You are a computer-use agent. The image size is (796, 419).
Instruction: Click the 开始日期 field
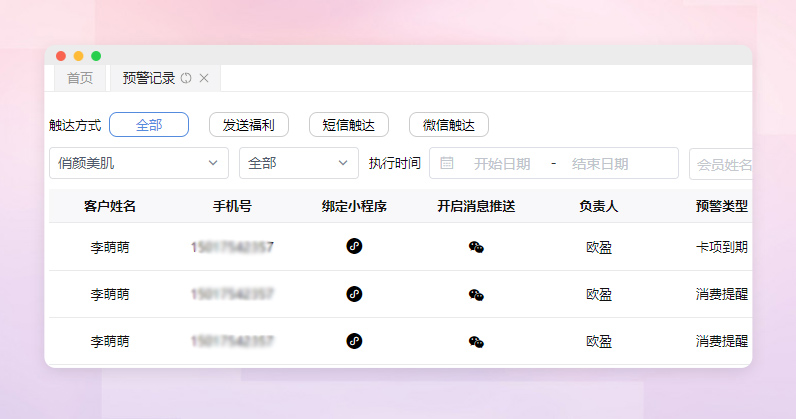(502, 164)
